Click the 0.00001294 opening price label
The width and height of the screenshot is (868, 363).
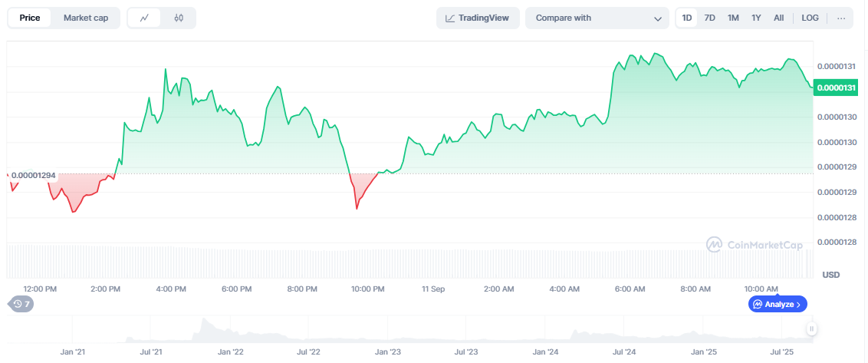point(33,175)
